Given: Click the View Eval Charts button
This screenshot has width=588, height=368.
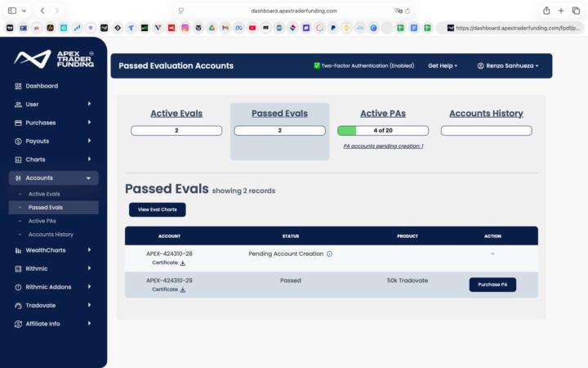Looking at the screenshot, I should coord(157,209).
